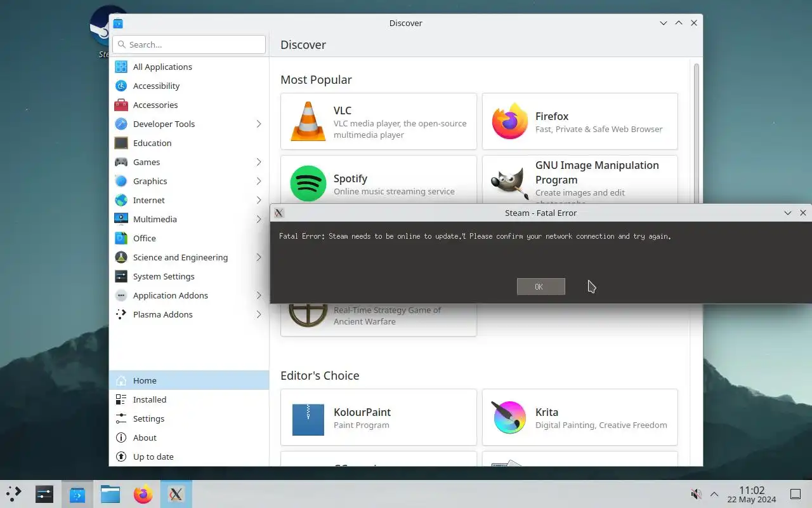
Task: Expand the Multimedia category arrow
Action: point(259,219)
